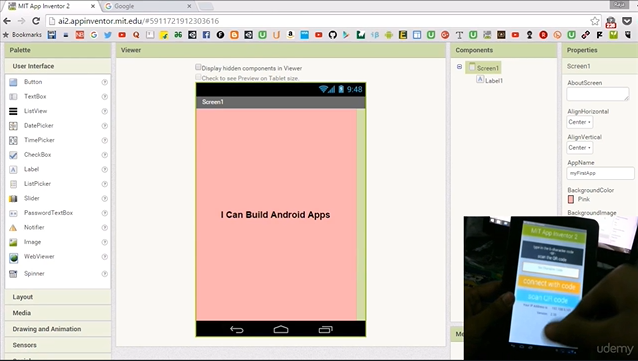Viewport: 638px width, 361px height.
Task: Click the Screen1 title bar in viewer
Action: click(281, 102)
